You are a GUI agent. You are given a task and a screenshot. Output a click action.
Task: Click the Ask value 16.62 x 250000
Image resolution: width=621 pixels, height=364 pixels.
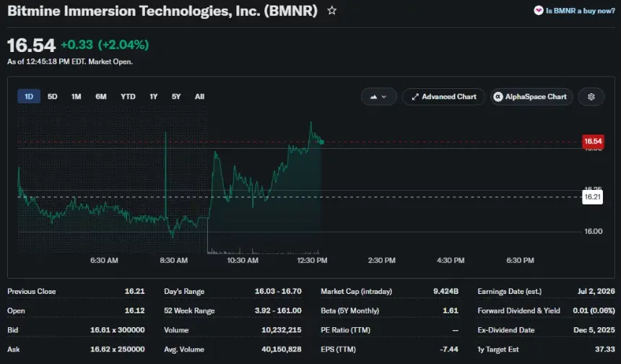click(x=118, y=350)
